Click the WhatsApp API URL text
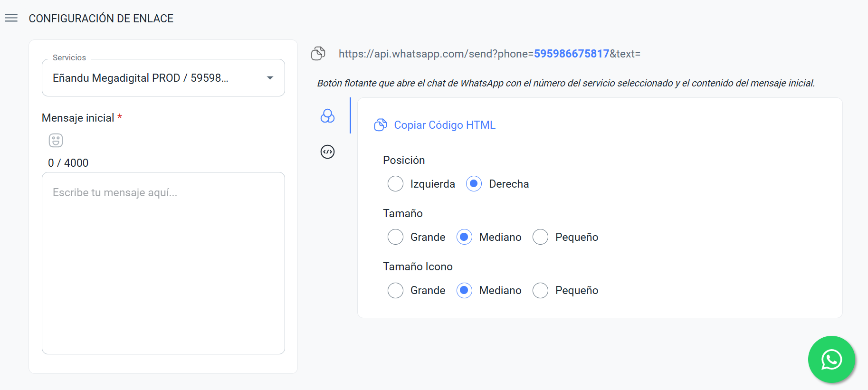868x390 pixels. pos(489,54)
